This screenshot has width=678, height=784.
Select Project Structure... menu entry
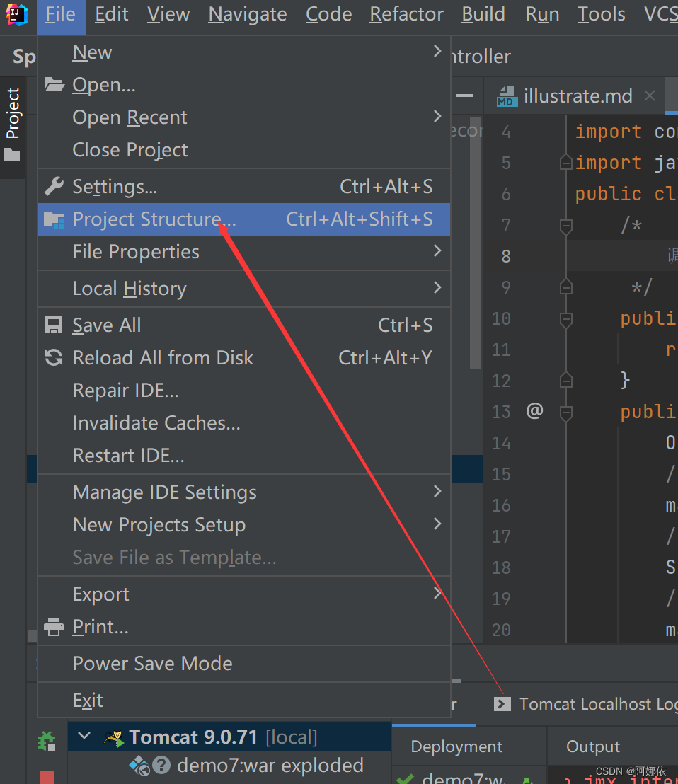coord(244,219)
